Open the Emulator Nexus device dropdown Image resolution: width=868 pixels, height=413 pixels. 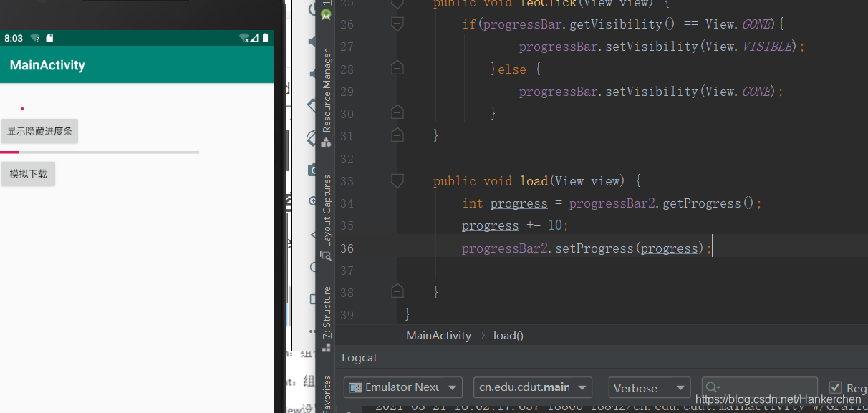[402, 387]
